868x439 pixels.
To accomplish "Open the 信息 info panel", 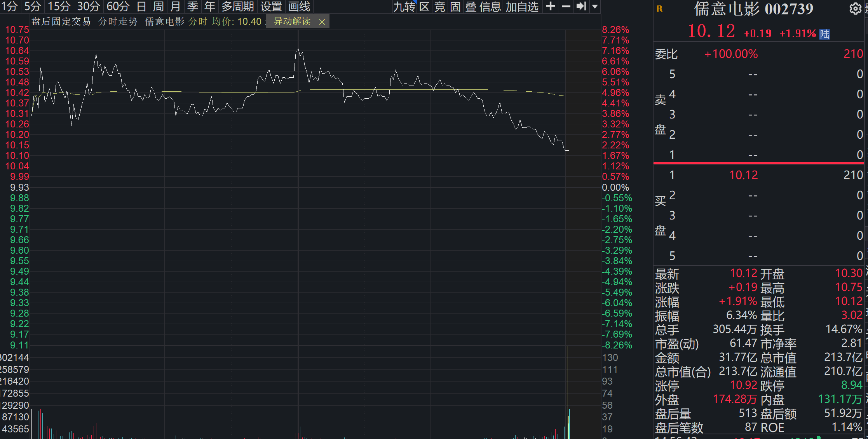I will (x=490, y=7).
